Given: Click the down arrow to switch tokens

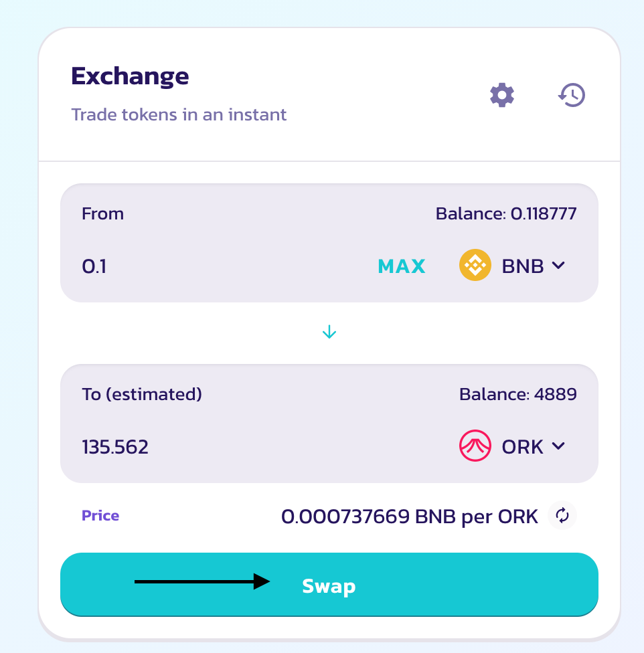Looking at the screenshot, I should tap(329, 332).
